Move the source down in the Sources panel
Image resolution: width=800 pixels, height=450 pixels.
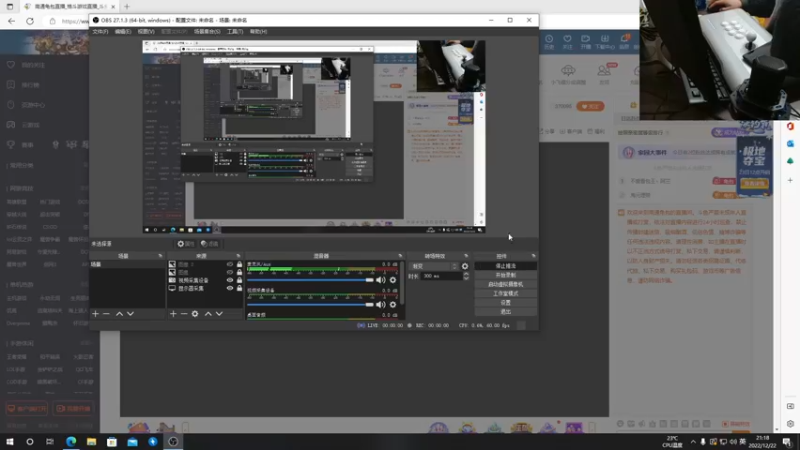tap(219, 314)
